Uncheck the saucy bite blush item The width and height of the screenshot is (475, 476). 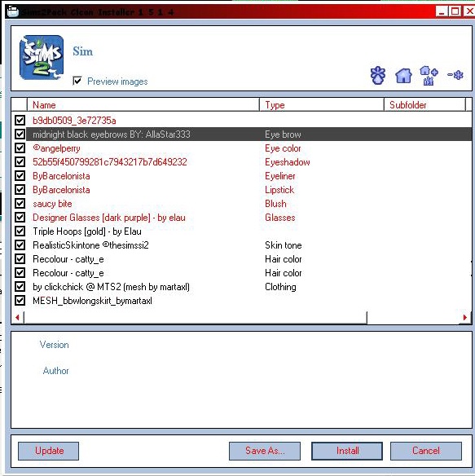click(20, 204)
